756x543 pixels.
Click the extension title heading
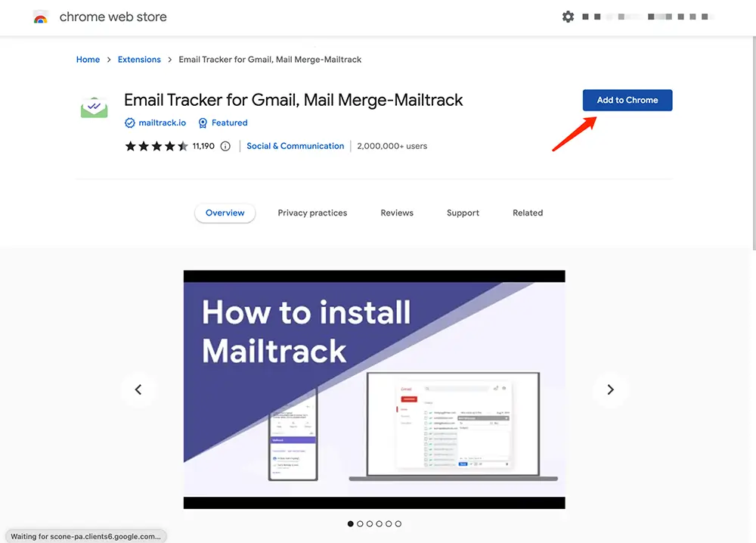coord(293,101)
